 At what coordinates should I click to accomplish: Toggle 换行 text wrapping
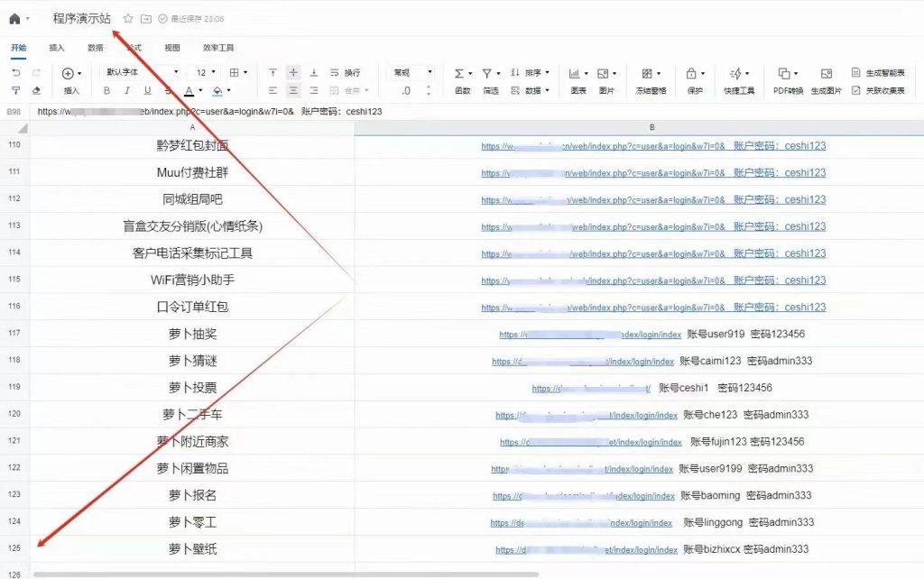345,72
